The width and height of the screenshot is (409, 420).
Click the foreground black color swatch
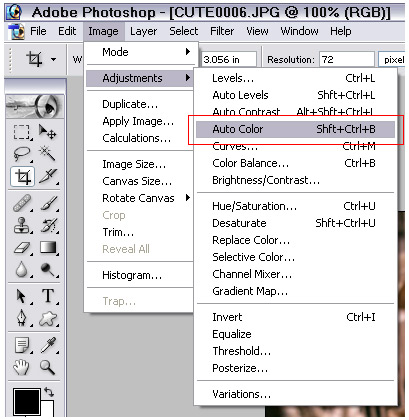(x=27, y=402)
